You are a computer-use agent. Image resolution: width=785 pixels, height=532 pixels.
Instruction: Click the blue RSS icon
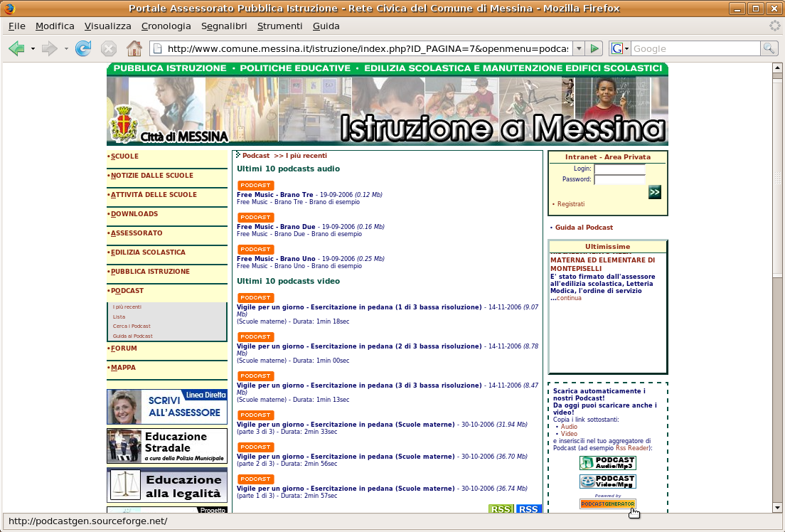528,509
